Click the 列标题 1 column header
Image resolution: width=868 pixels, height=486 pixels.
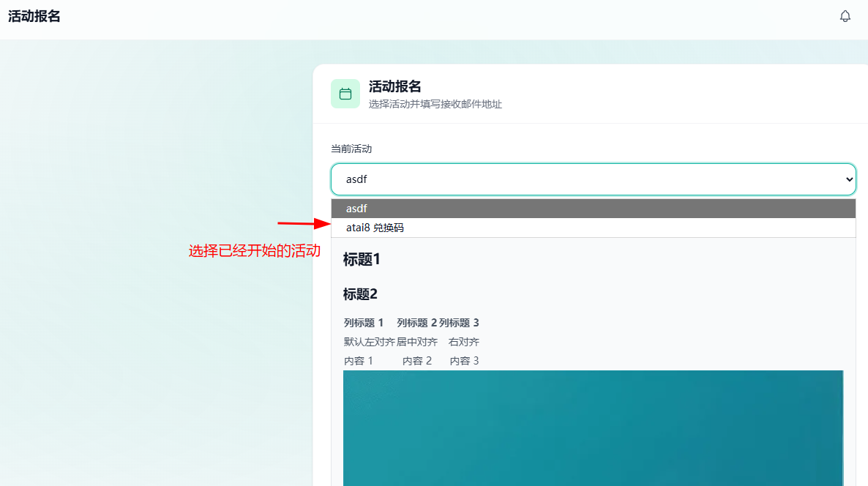click(x=364, y=323)
